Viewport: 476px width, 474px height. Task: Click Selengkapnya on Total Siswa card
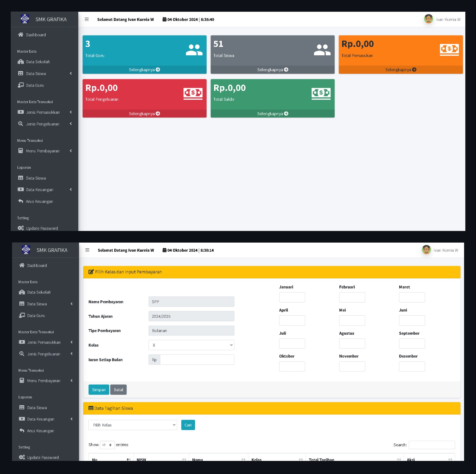click(x=273, y=70)
